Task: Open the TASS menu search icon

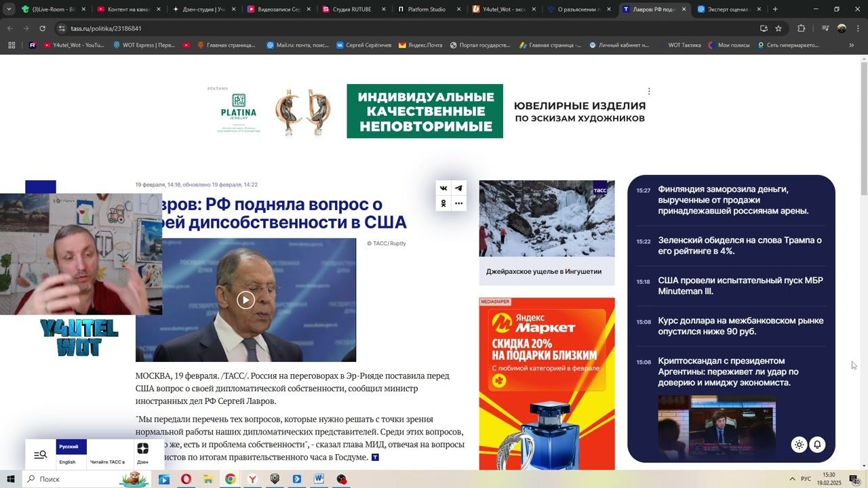Action: click(41, 455)
